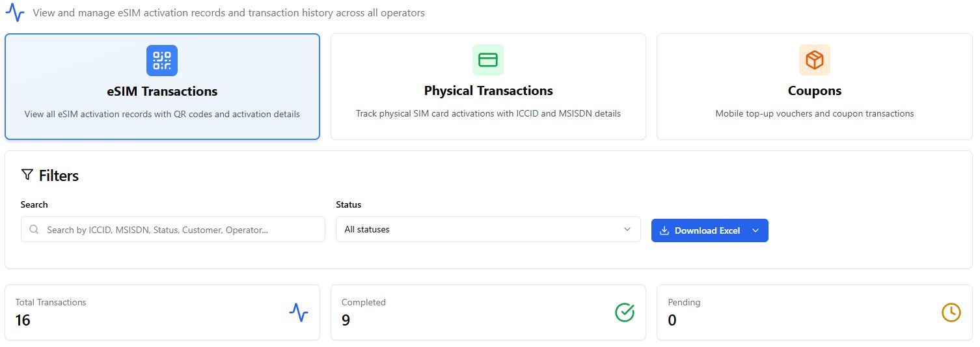This screenshot has height=347, width=980.
Task: Click the orange Coupons box icon
Action: click(x=814, y=61)
